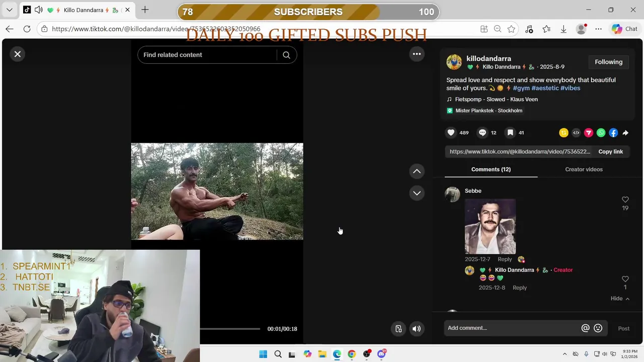Open Copilot Chat
The image size is (644, 362).
[x=624, y=29]
